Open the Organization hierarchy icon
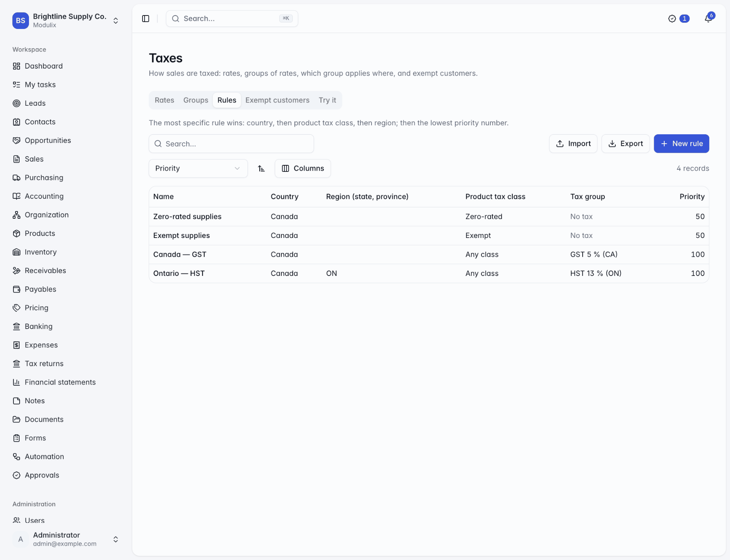730x560 pixels. [16, 215]
